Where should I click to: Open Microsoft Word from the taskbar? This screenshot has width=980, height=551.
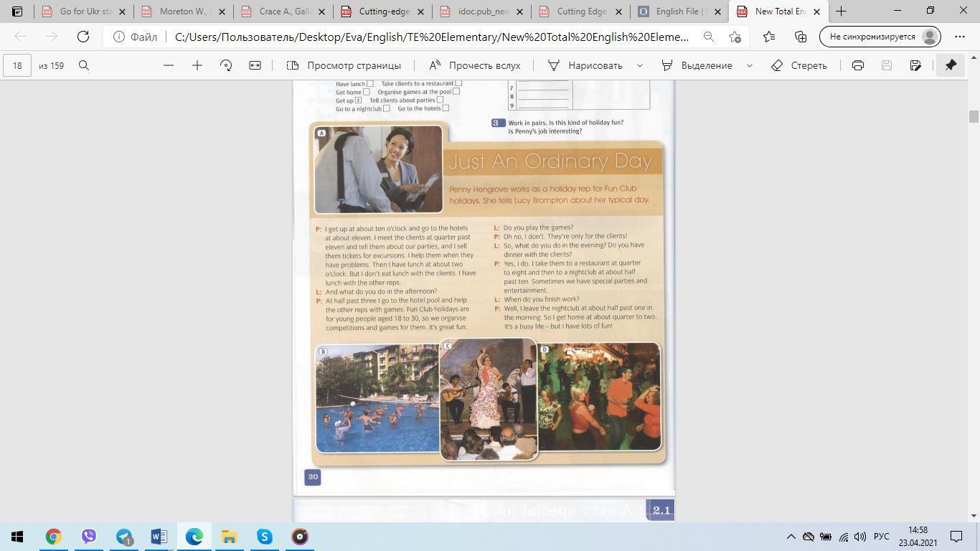(x=159, y=537)
